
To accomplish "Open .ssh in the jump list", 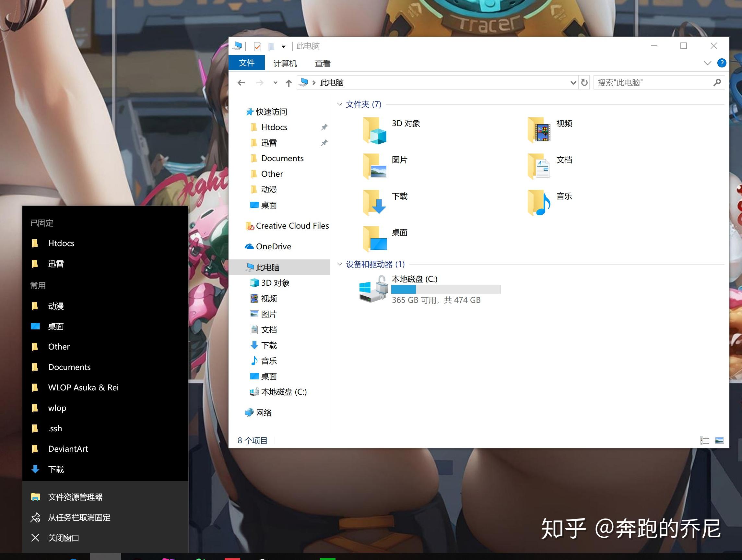I will pyautogui.click(x=105, y=428).
